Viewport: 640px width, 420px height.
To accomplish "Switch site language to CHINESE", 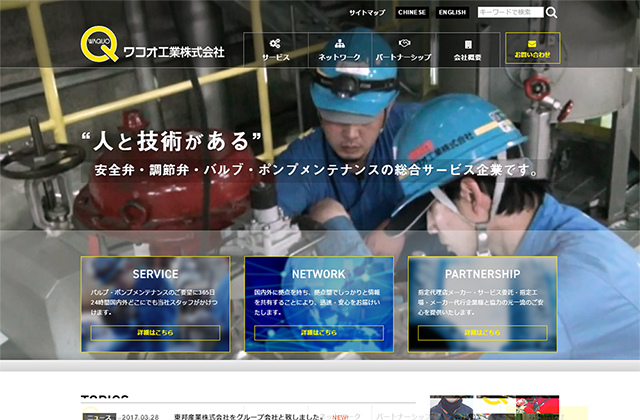I will pyautogui.click(x=412, y=13).
